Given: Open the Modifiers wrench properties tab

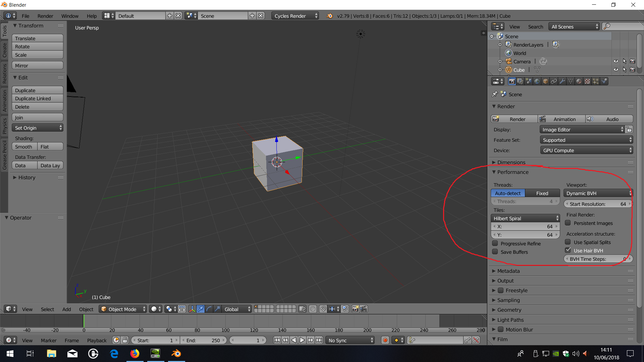Looking at the screenshot, I should [x=562, y=81].
